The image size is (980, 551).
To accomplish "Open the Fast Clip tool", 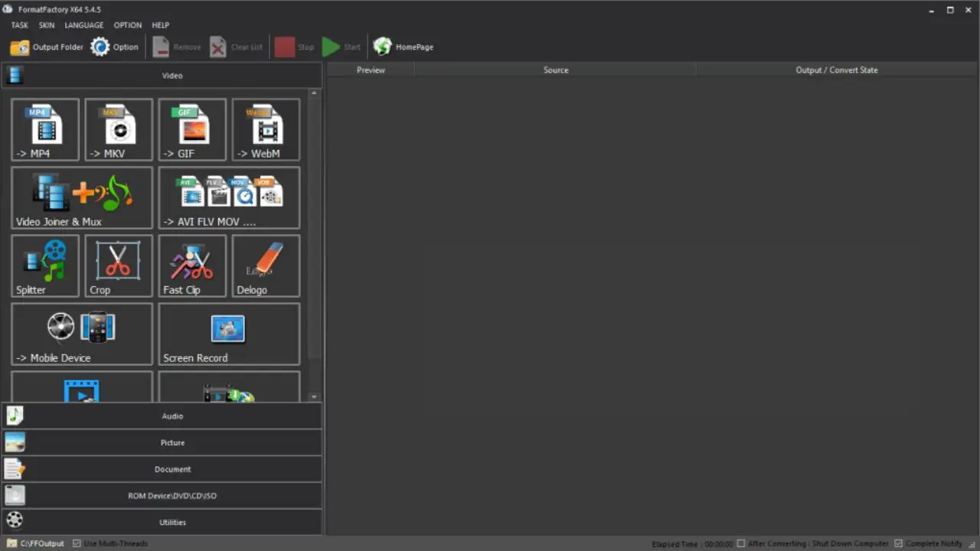I will click(x=192, y=266).
